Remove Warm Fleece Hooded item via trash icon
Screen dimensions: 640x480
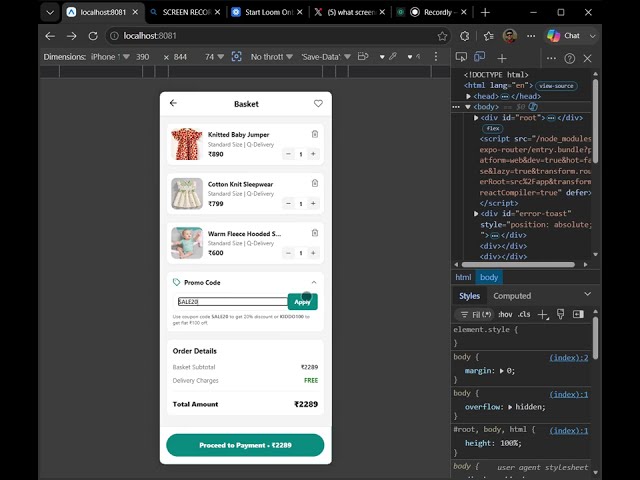click(315, 233)
